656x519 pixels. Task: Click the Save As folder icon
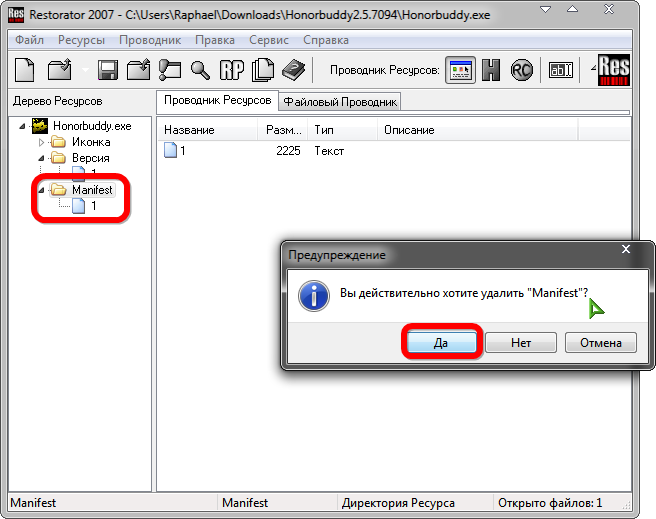138,69
